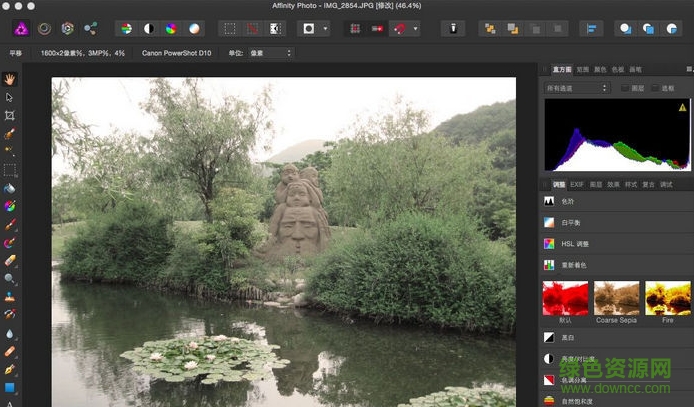Click the Arrange orange squares icon

pos(490,29)
